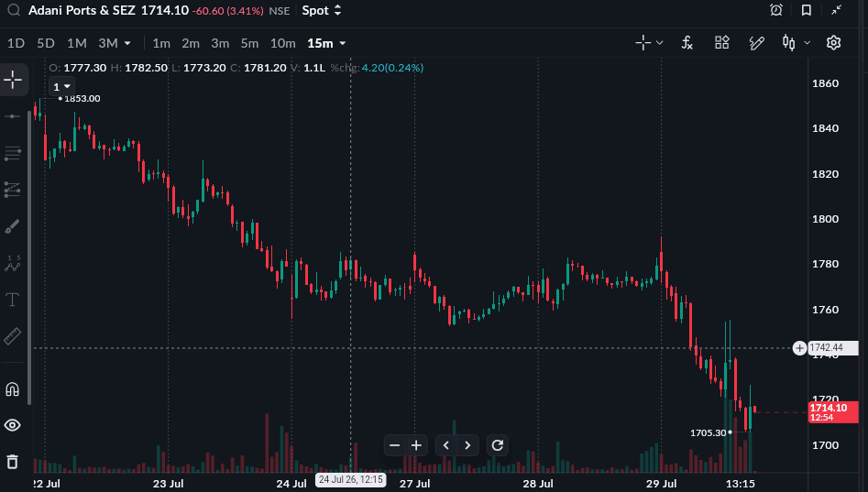Collapse the chart from fullscreen

(837, 10)
